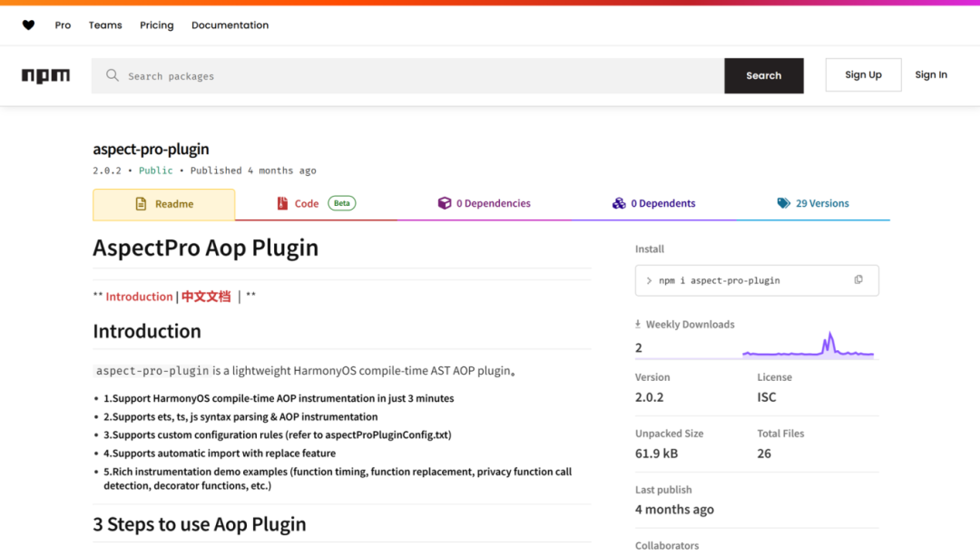Click the Dependents cubes icon

coord(619,204)
